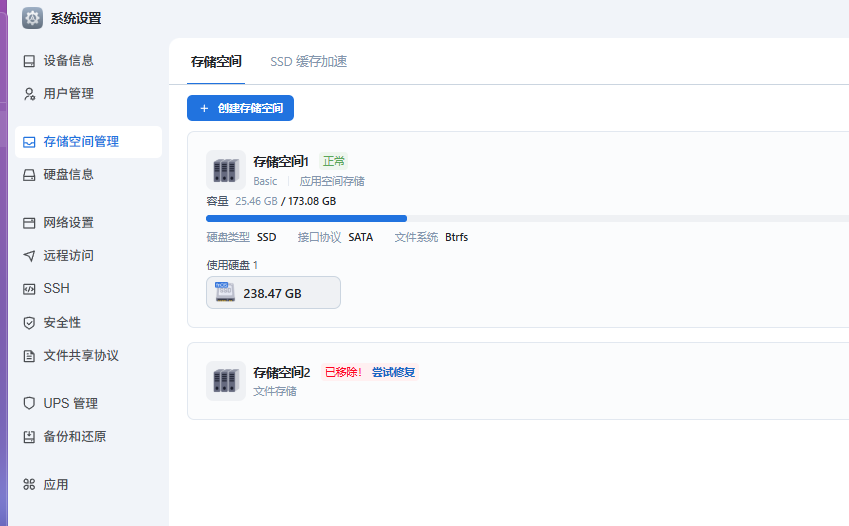Click the SSH terminal icon
This screenshot has height=526, width=849.
tap(29, 289)
